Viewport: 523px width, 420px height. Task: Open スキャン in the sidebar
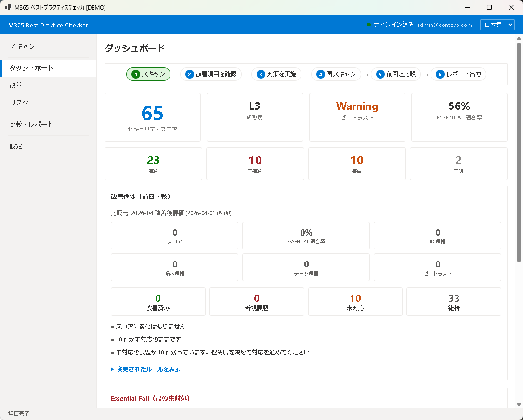click(x=22, y=46)
